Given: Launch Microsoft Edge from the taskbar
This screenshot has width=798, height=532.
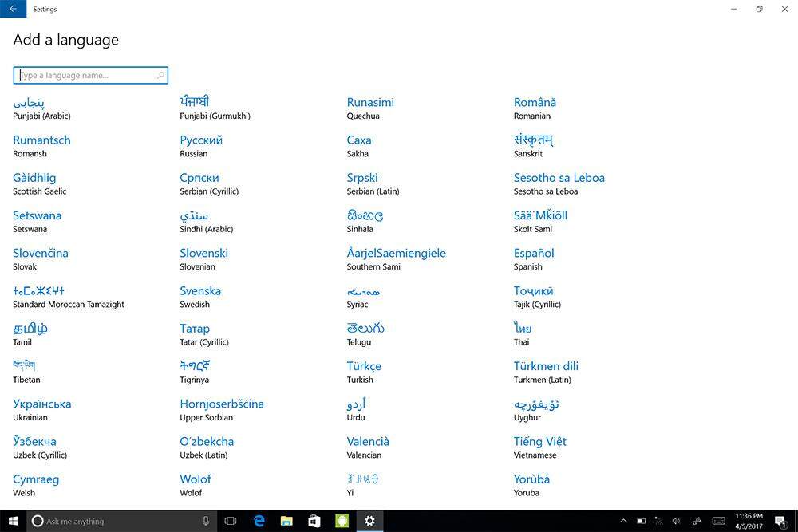Looking at the screenshot, I should [259, 521].
